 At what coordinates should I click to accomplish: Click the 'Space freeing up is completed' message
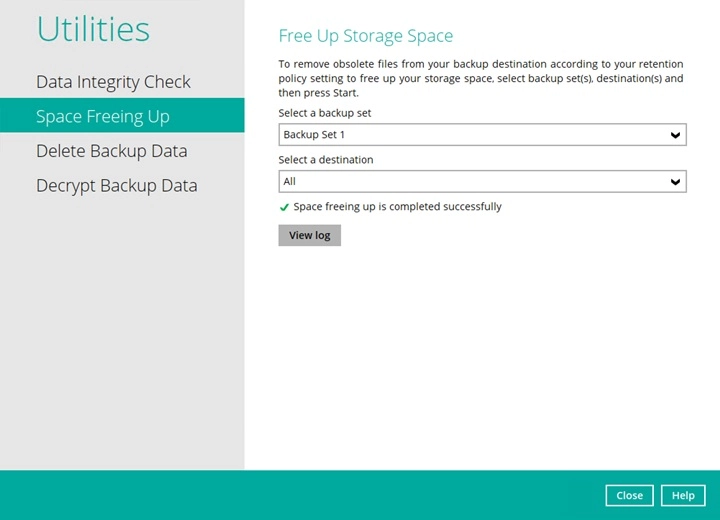[x=397, y=207]
